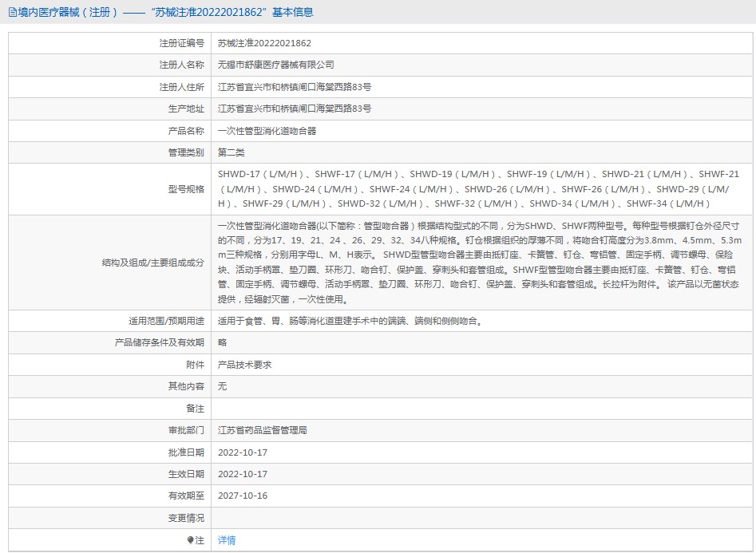Select registration number 苏械注准20222021862 in the table
Viewport: 756px width, 553px height.
pos(264,43)
